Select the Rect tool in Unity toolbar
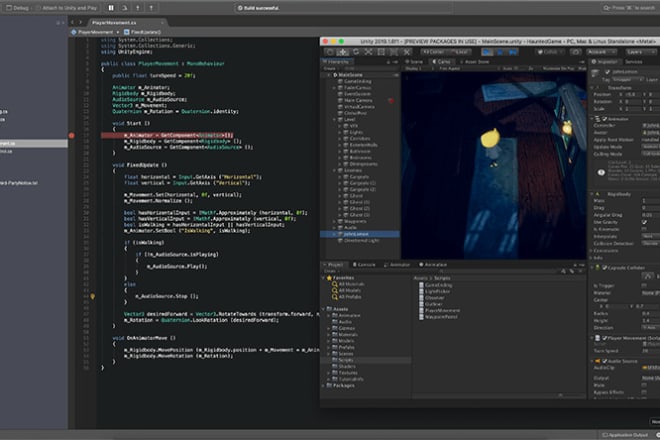The width and height of the screenshot is (660, 440). pyautogui.click(x=381, y=52)
